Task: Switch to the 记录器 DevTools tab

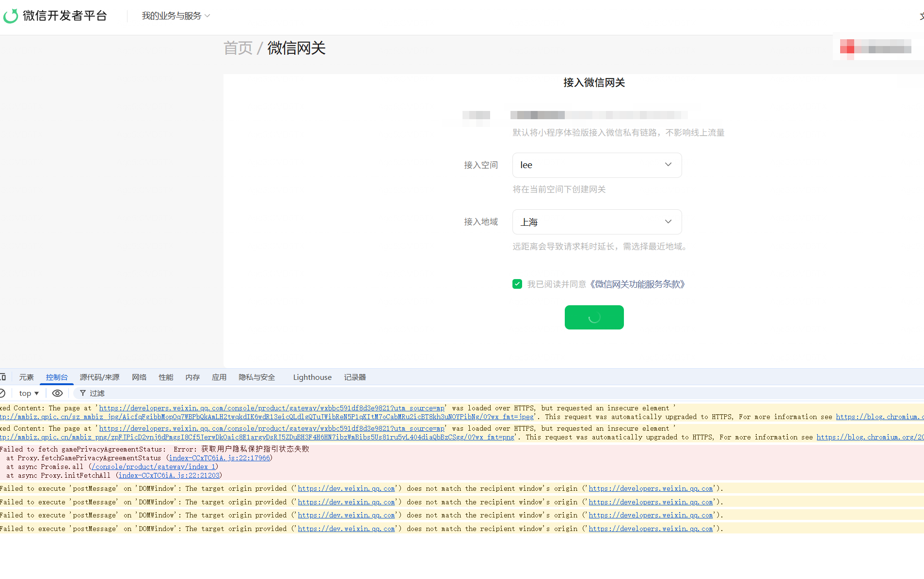Action: tap(355, 377)
